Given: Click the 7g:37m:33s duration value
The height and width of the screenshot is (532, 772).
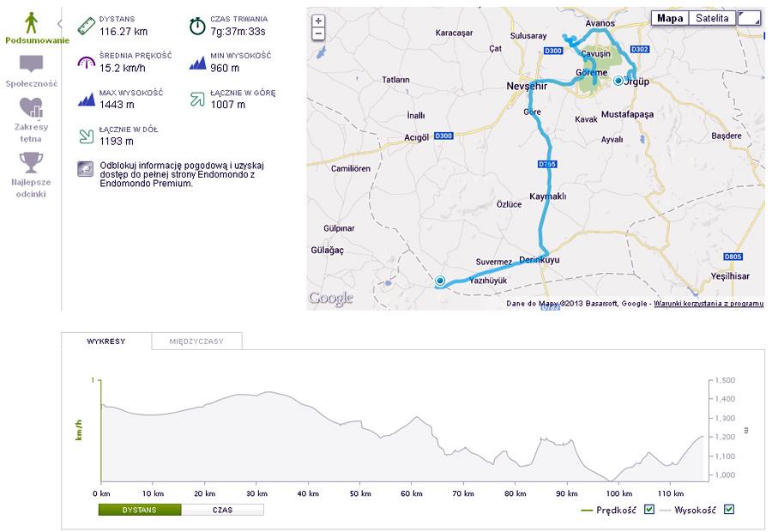Looking at the screenshot, I should [238, 32].
